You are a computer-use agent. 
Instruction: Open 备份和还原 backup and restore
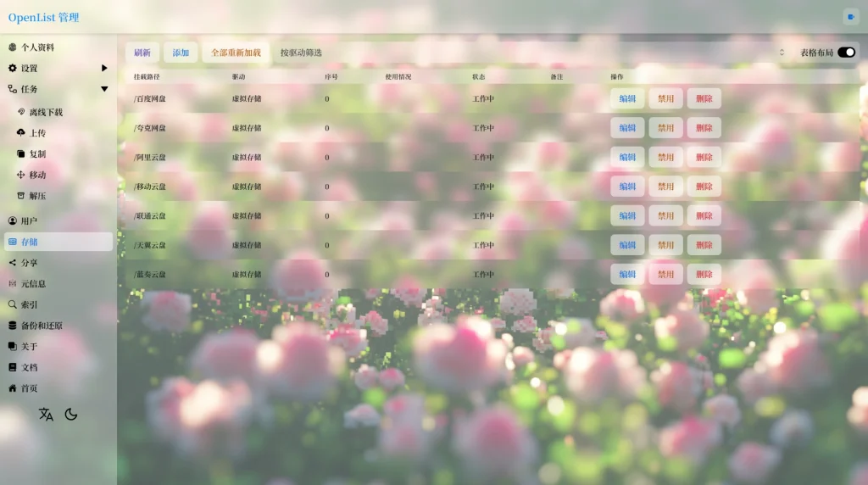[41, 326]
